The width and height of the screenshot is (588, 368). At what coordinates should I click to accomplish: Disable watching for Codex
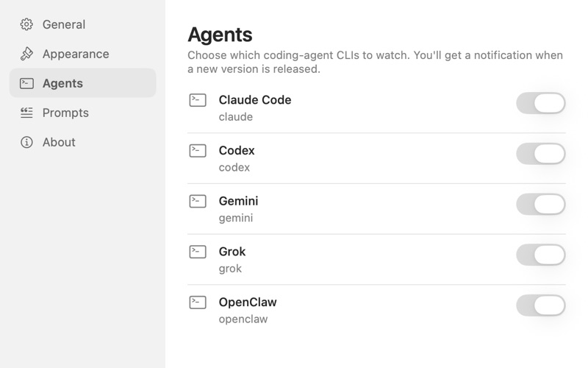541,154
